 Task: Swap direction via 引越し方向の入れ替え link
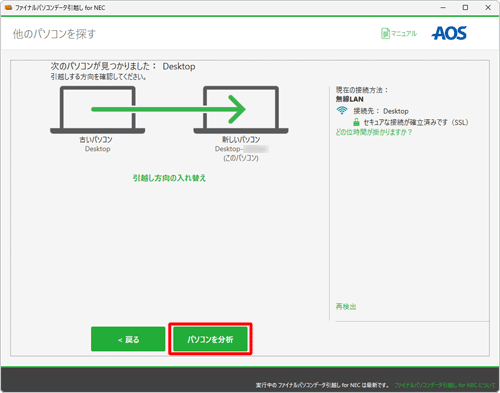(169, 178)
